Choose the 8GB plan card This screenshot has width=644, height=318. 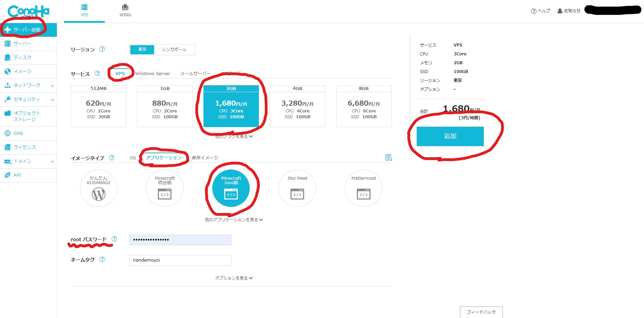click(364, 106)
